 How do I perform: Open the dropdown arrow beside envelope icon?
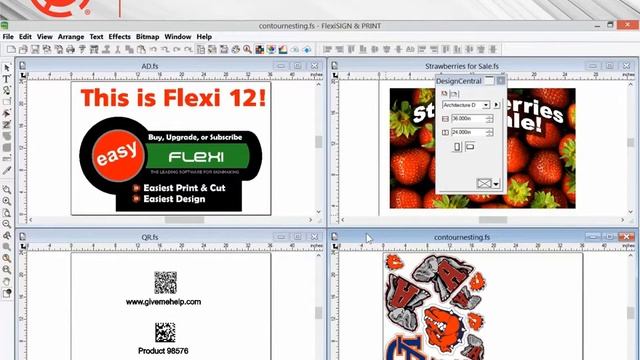pos(496,184)
